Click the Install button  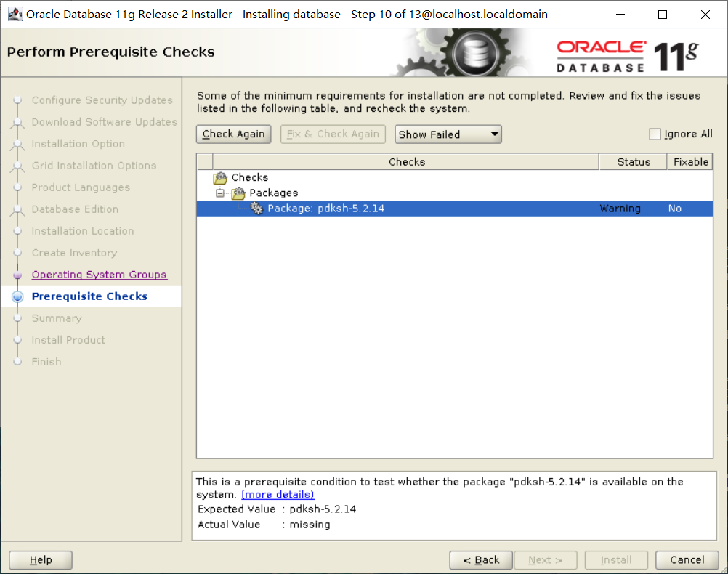point(616,560)
